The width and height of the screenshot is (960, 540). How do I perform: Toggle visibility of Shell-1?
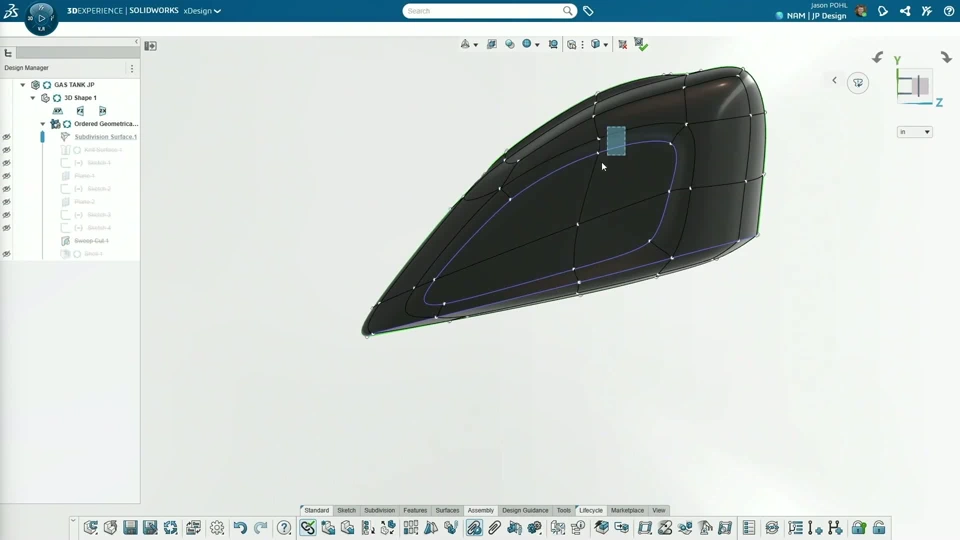[6, 253]
